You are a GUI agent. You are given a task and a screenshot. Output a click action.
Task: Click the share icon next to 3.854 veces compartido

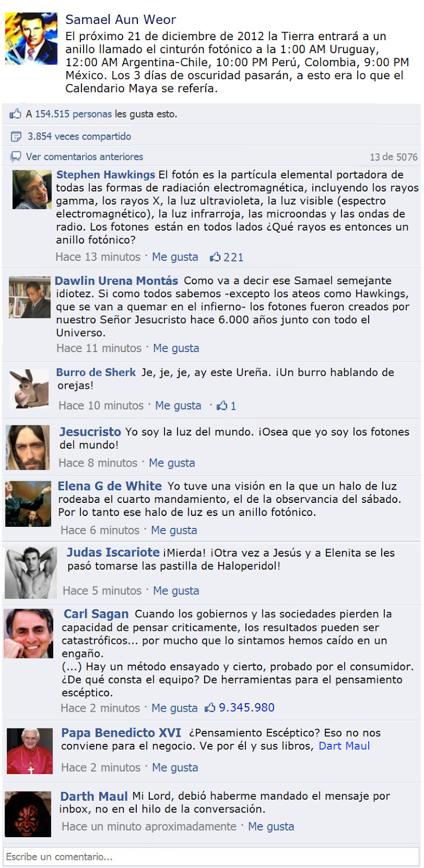(16, 136)
